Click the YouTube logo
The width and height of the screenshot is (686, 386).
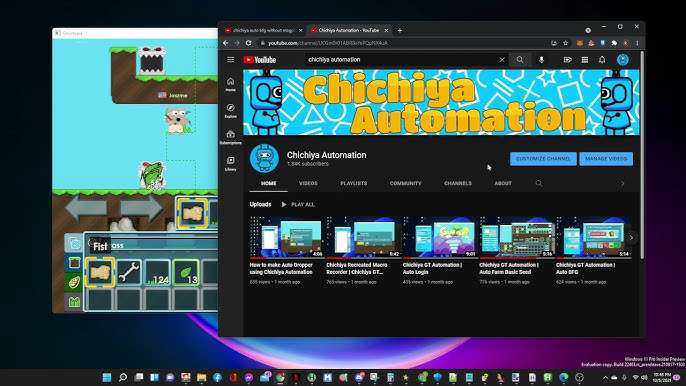pos(260,60)
